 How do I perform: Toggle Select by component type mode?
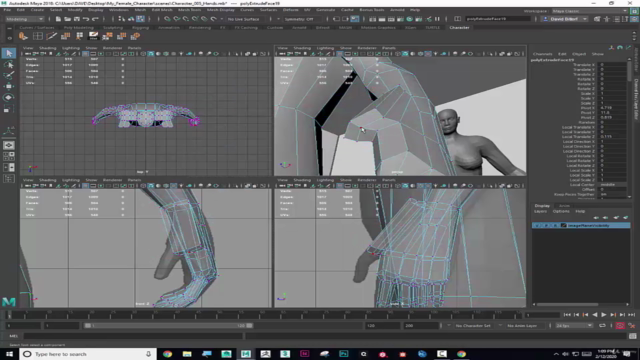click(x=140, y=19)
